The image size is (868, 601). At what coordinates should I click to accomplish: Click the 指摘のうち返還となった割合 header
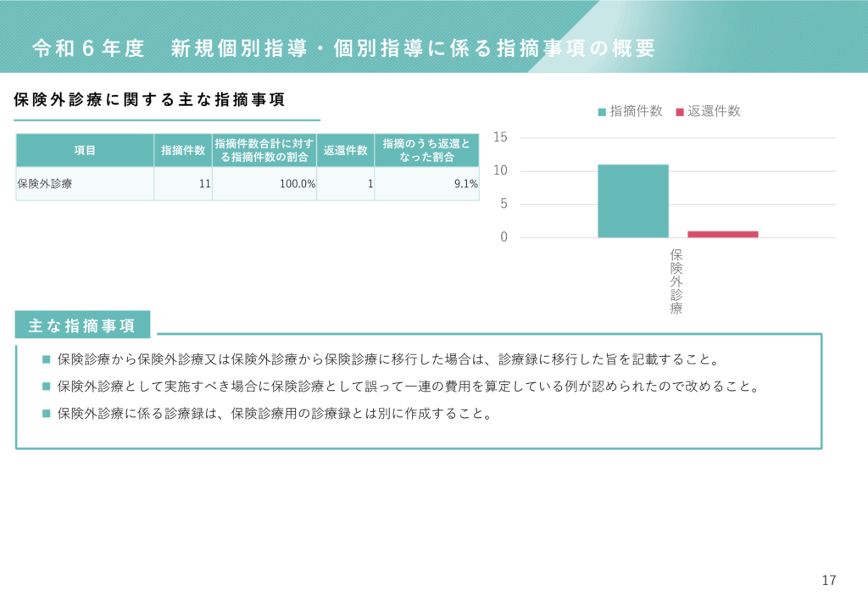(x=426, y=151)
